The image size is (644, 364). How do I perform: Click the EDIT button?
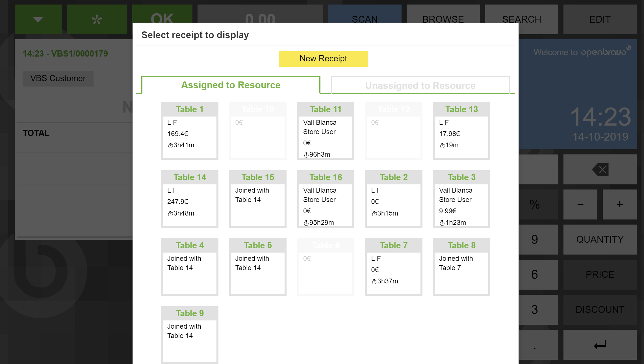(x=600, y=19)
